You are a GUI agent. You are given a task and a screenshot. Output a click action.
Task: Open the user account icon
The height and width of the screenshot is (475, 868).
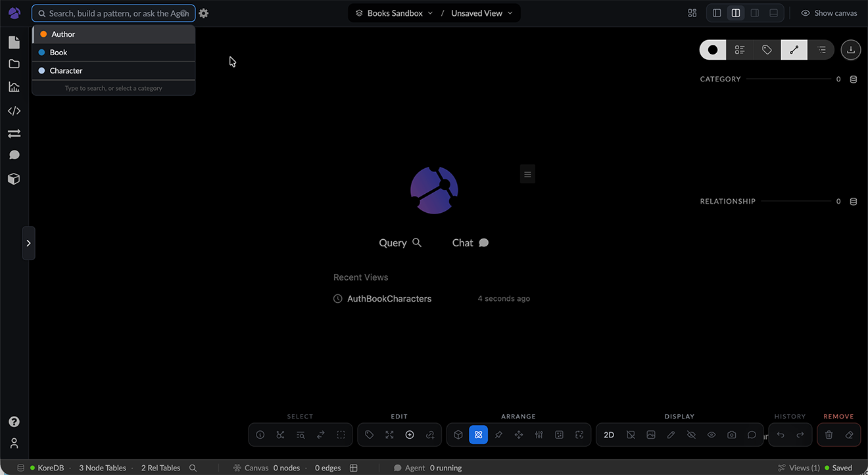click(x=14, y=443)
